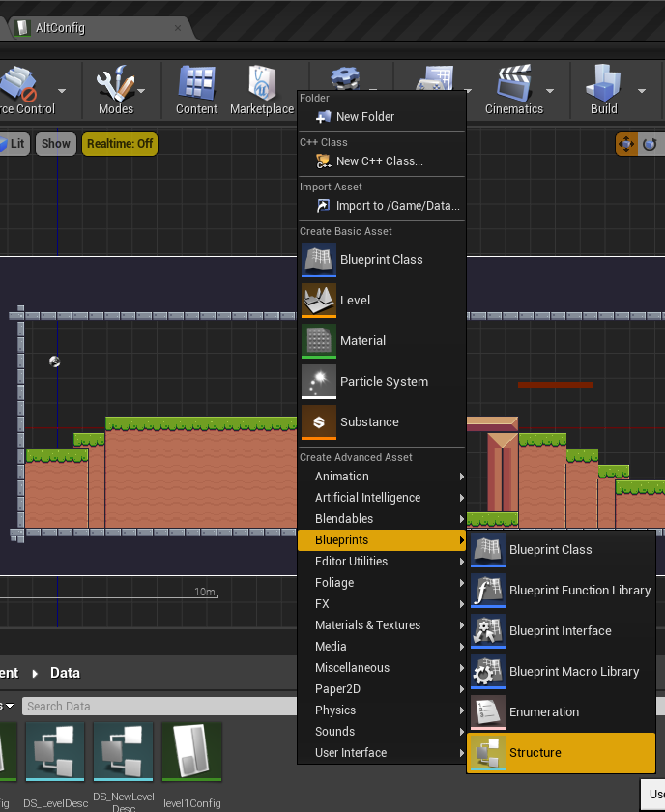Viewport: 665px width, 812px height.
Task: Click the Search Data input field
Action: (x=160, y=707)
